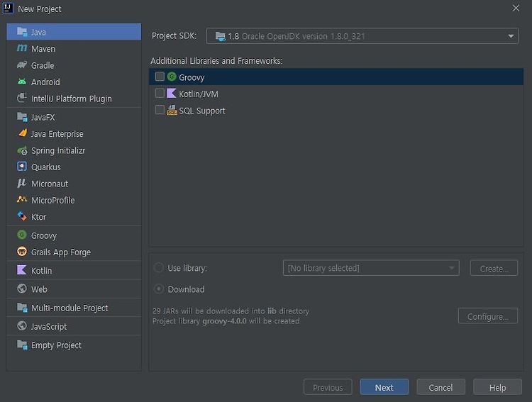Click the 'SQL Support' label text

click(x=202, y=111)
